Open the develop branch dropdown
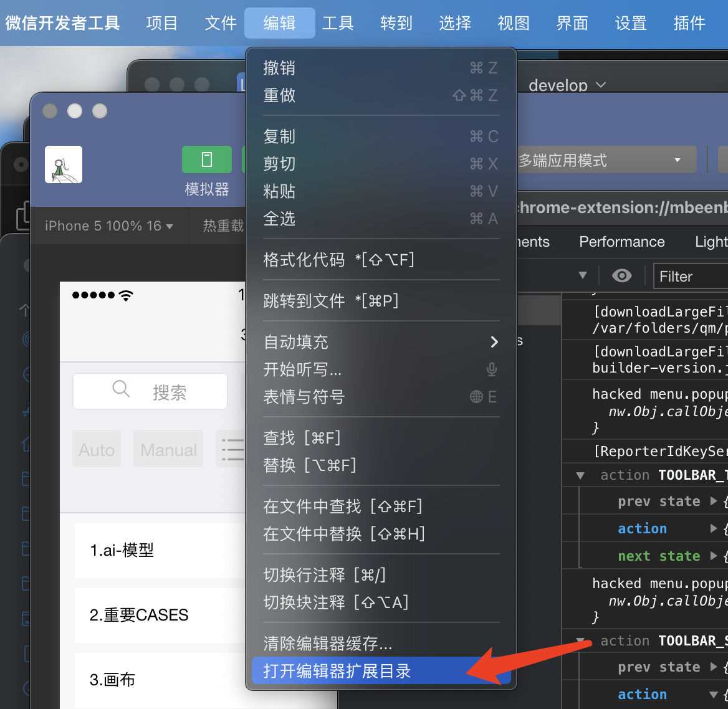This screenshot has width=728, height=709. pos(567,85)
